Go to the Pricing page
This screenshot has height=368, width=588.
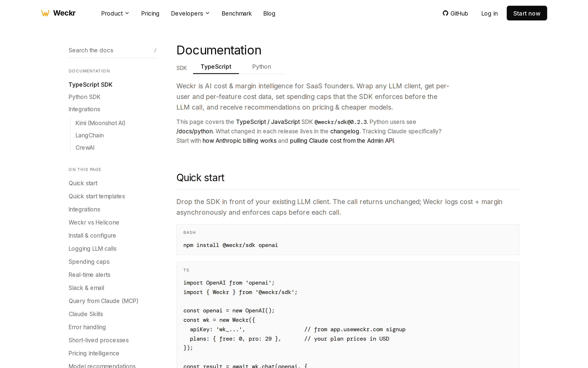150,13
